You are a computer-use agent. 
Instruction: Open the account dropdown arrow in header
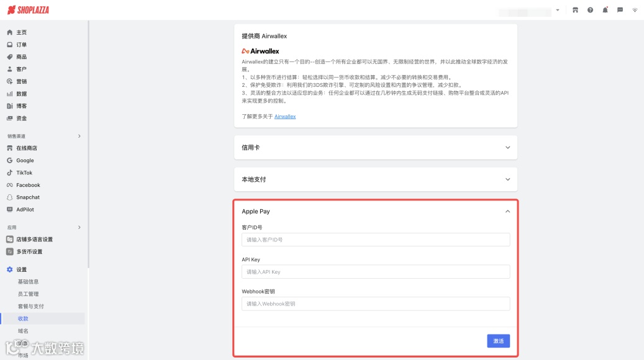click(x=558, y=10)
